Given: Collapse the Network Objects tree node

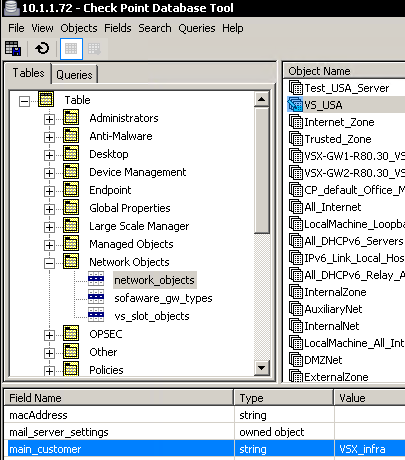Looking at the screenshot, I should point(49,263).
